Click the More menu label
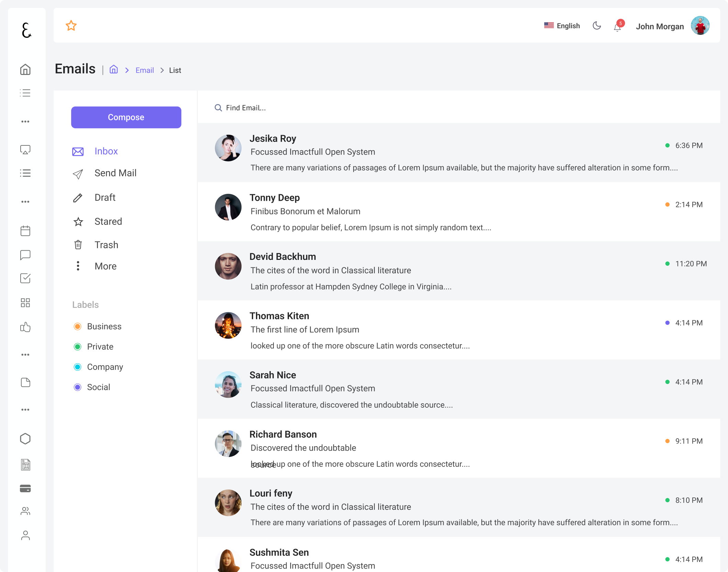Screen dimensions: 728x572 pos(105,266)
